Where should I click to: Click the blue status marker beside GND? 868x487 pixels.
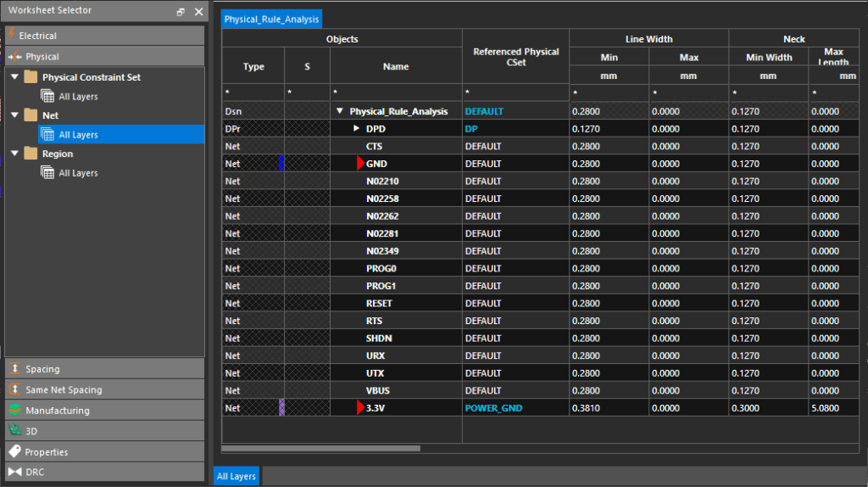coord(281,164)
